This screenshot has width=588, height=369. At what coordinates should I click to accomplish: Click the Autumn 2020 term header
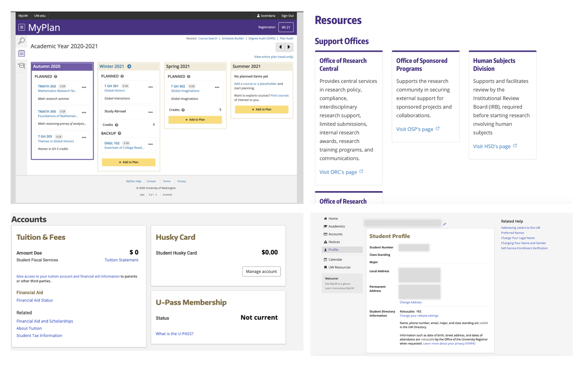(x=62, y=66)
